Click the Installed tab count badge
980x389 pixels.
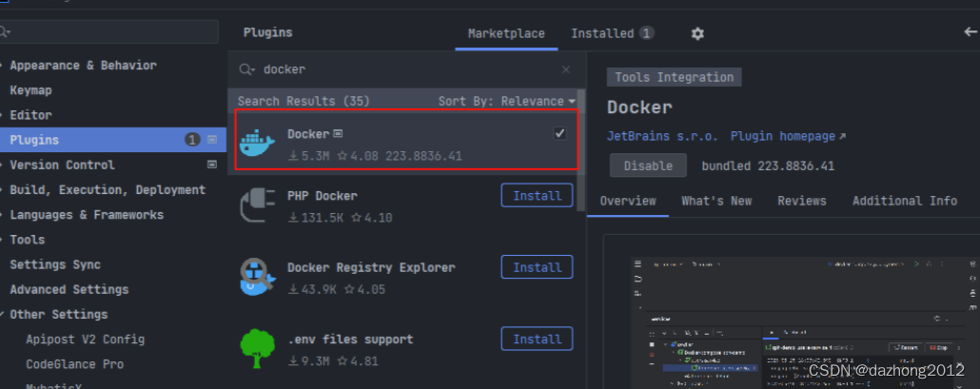[647, 33]
